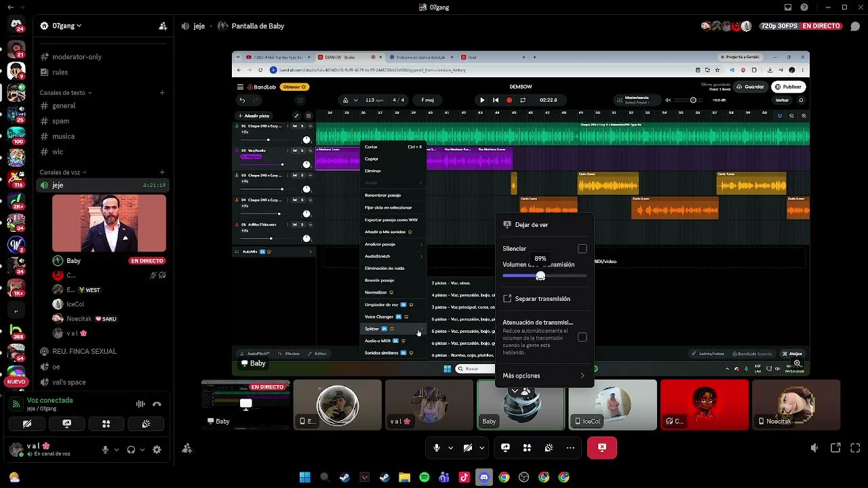Select Dejar de ver in the stream menu

545,224
